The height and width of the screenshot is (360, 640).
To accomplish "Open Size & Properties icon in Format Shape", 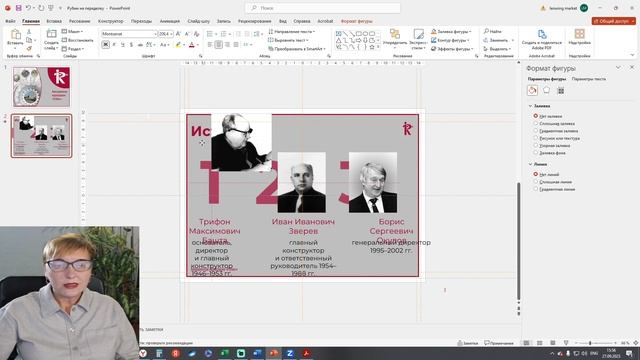I will click(561, 91).
